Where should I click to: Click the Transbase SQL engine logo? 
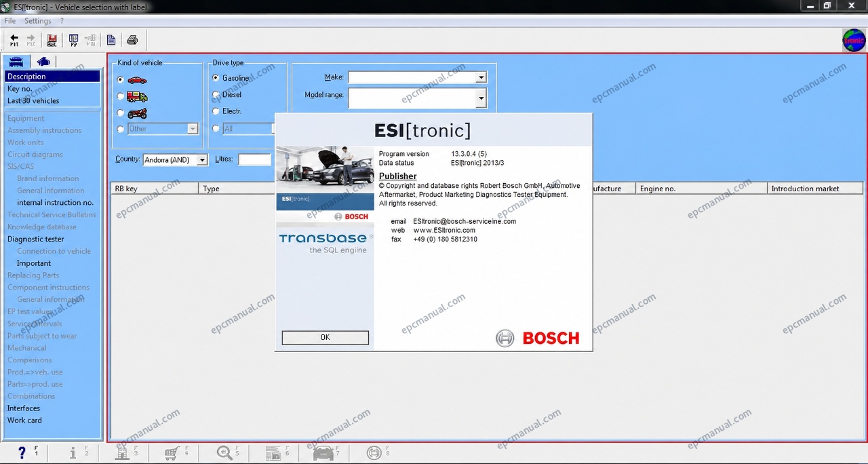click(325, 243)
